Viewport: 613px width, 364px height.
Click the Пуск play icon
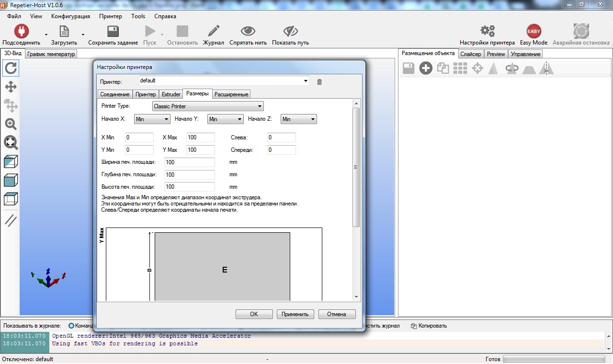point(150,31)
